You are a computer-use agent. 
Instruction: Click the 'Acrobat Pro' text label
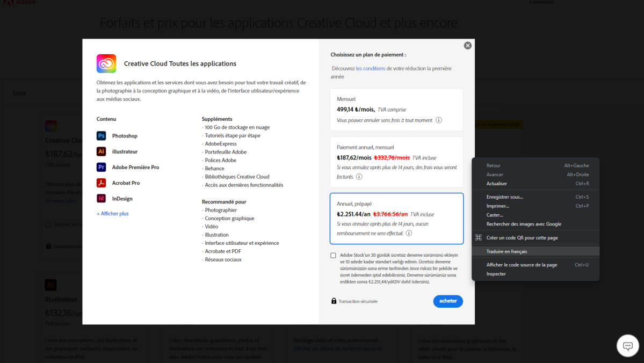126,183
